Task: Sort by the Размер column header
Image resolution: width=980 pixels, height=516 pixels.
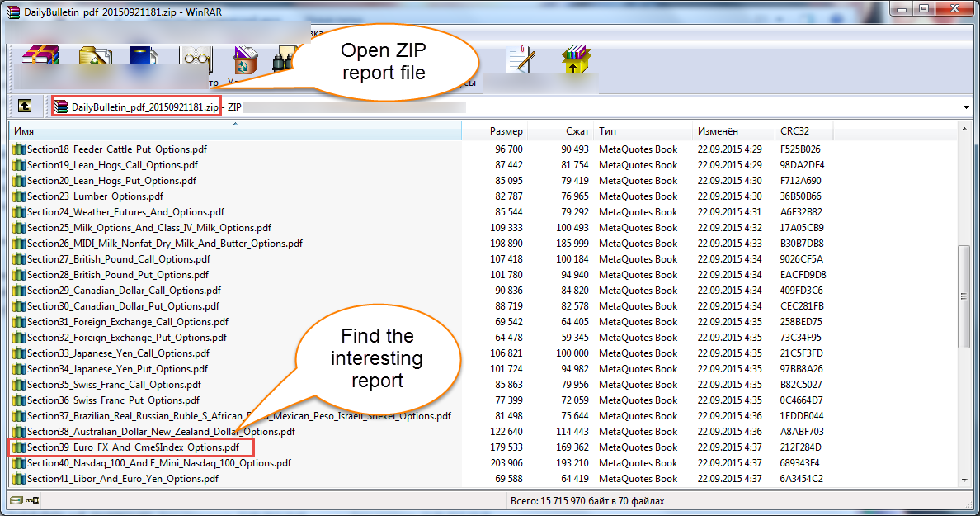Action: pos(495,130)
